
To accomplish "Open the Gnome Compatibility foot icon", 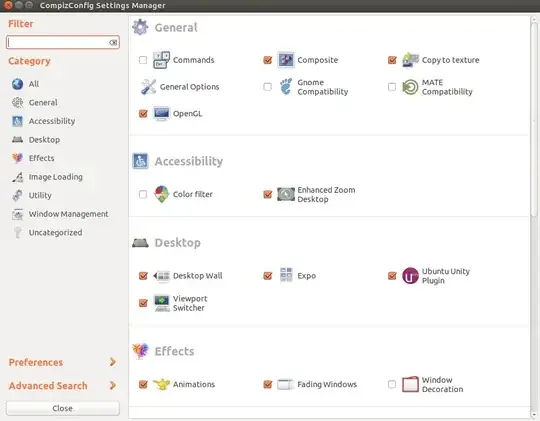I will [286, 86].
